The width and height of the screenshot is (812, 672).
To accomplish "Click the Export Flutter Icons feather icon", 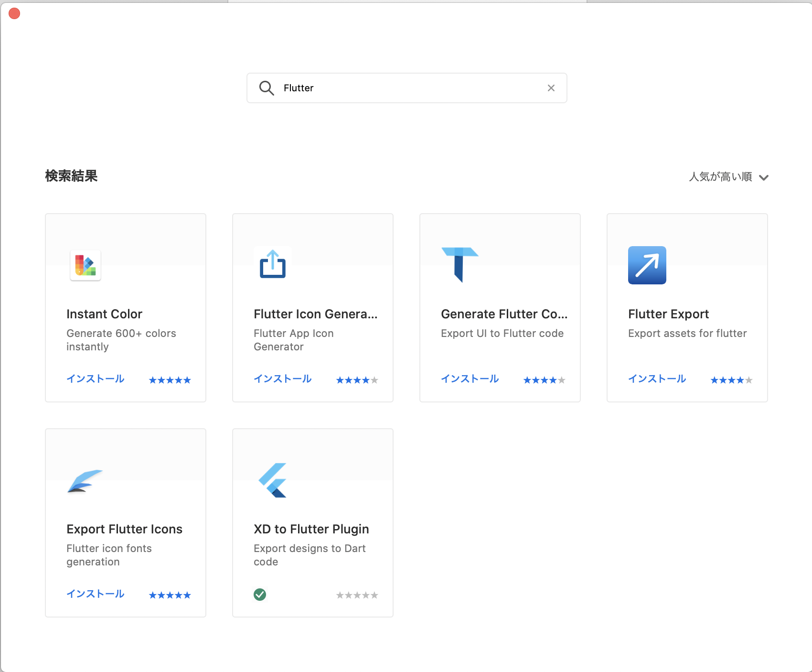I will (85, 481).
